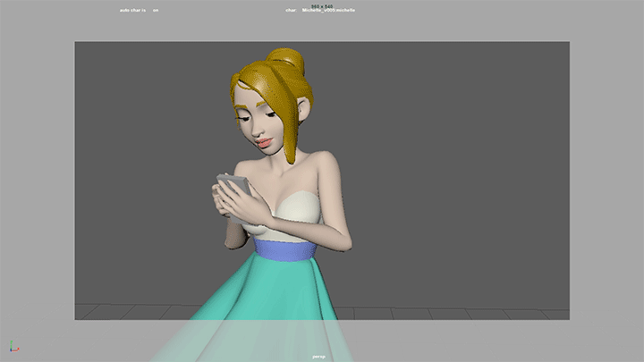
Task: Select the blue waistband on the dress
Action: [284, 248]
